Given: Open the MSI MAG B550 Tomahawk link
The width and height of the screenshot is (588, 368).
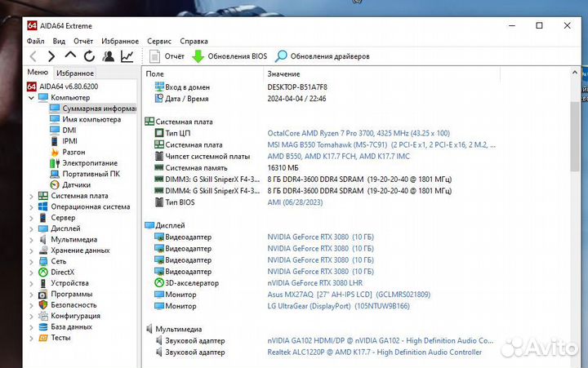Looking at the screenshot, I should 381,144.
